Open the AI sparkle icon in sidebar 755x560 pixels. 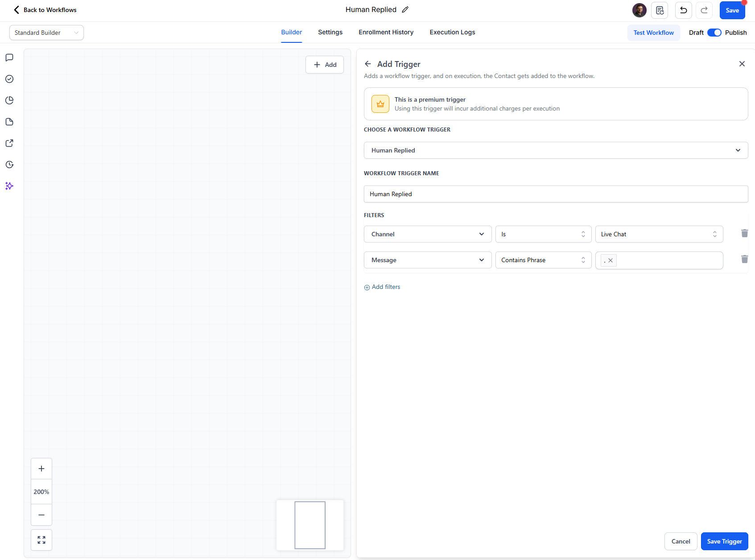[9, 186]
